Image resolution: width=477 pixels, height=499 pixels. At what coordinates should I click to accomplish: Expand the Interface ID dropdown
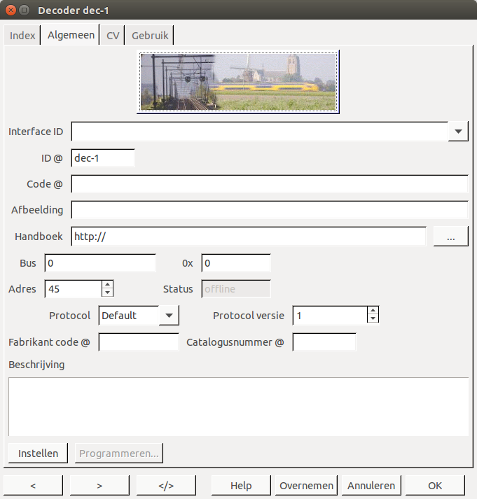pos(458,131)
